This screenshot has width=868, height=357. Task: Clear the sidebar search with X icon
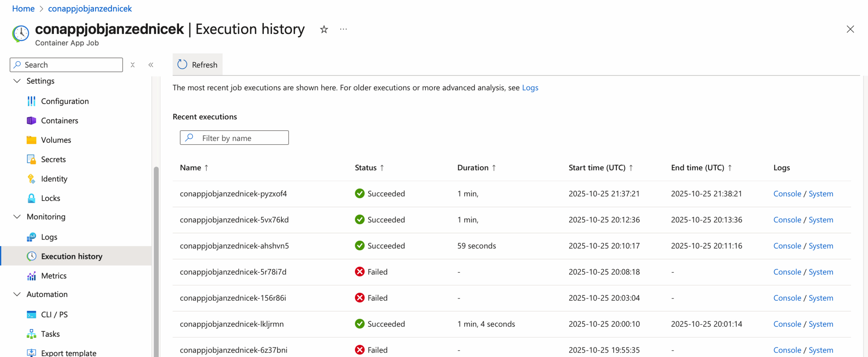click(133, 65)
